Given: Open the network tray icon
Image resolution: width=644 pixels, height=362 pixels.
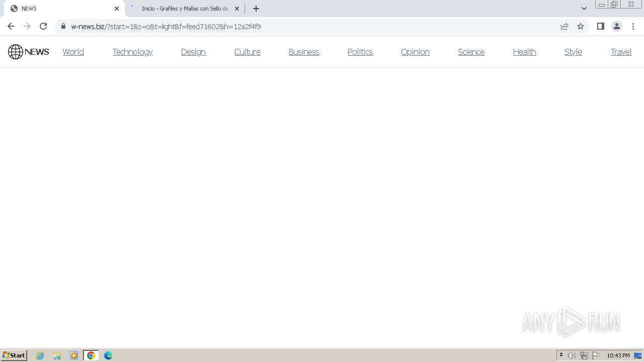Looking at the screenshot, I should pos(584,355).
